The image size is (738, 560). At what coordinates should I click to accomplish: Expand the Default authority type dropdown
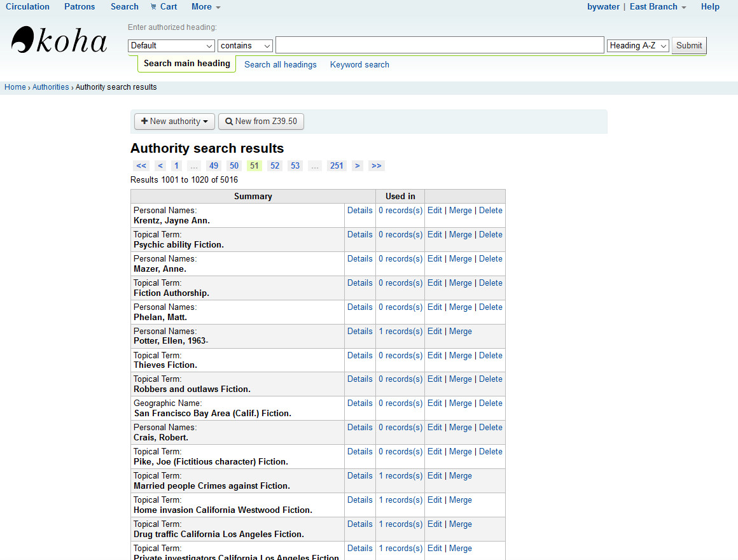172,46
